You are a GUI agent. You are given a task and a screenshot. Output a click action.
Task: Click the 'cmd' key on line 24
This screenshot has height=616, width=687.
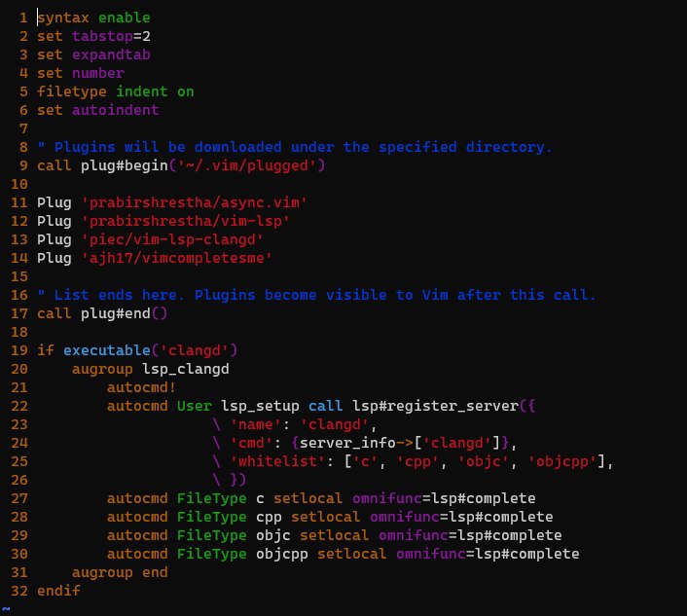tap(251, 443)
